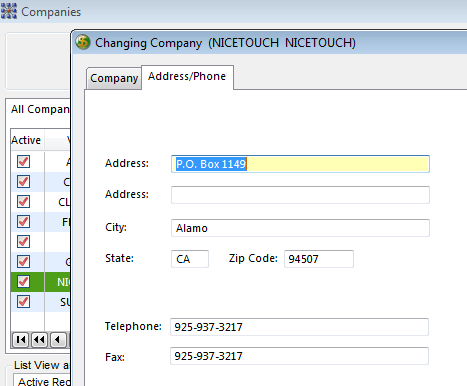The height and width of the screenshot is (386, 467).
Task: Click the Active column header
Action: [x=27, y=140]
